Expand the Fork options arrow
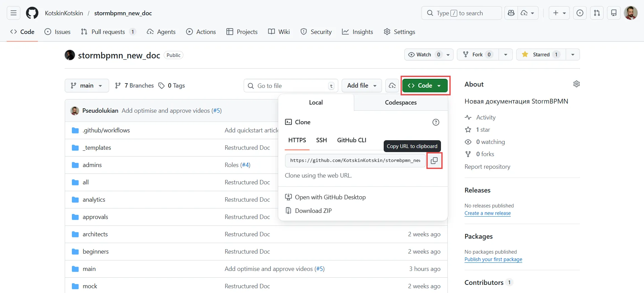Screen dimensions: 644x293 (505, 55)
